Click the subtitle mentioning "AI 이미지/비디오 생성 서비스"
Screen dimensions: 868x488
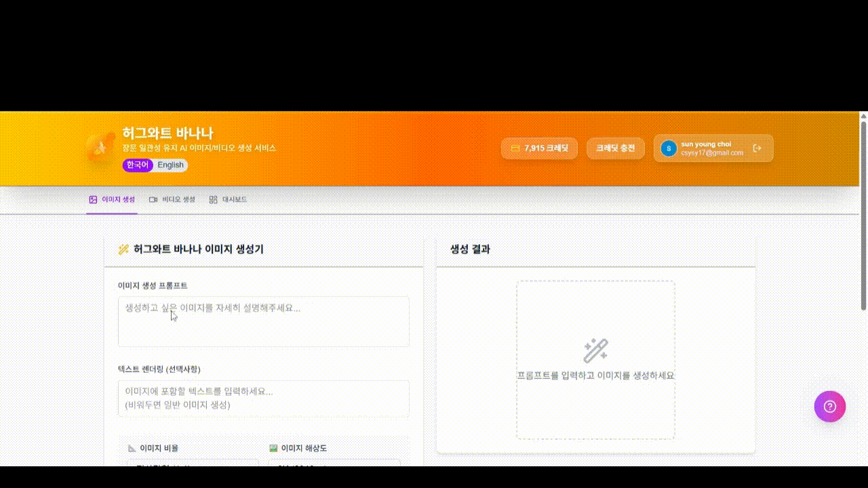pyautogui.click(x=199, y=148)
